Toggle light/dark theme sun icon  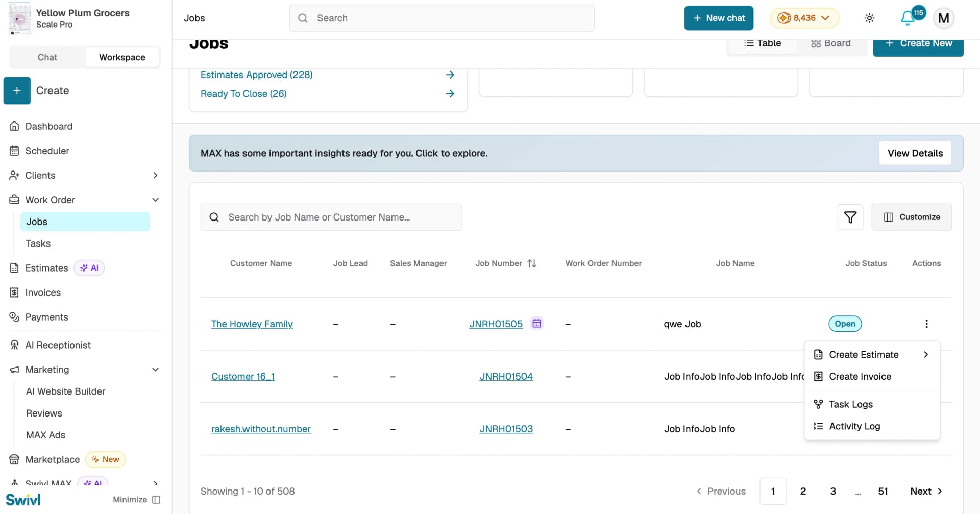point(869,18)
